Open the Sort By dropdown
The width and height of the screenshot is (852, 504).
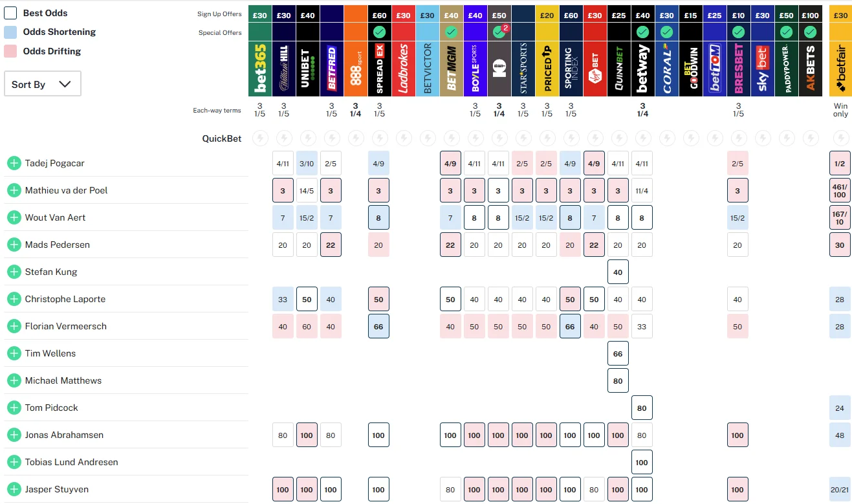pyautogui.click(x=43, y=84)
